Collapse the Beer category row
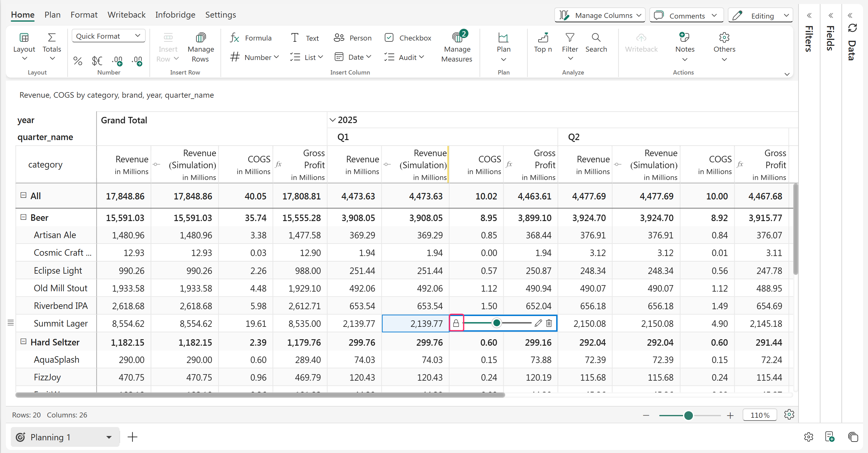Viewport: 868px width, 453px height. [23, 217]
